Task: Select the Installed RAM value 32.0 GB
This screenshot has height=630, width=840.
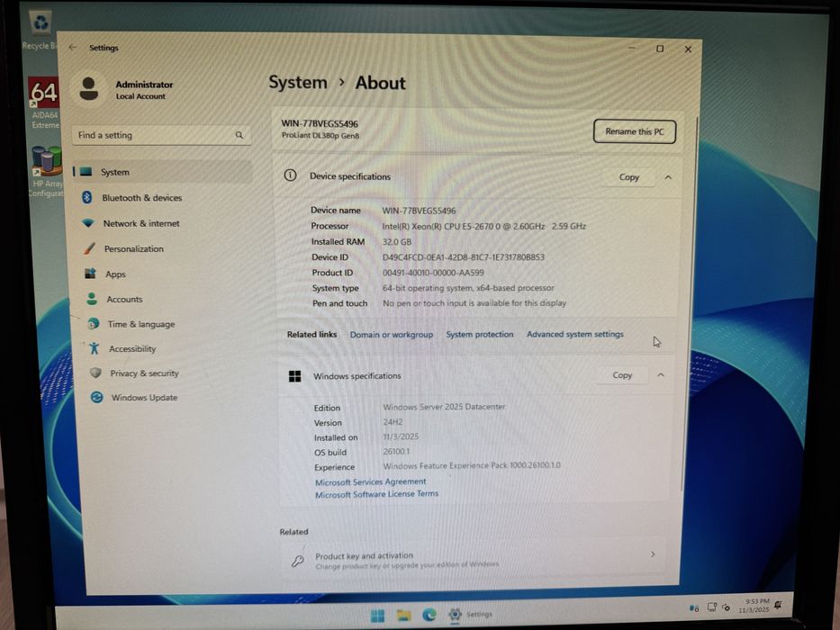Action: pyautogui.click(x=396, y=241)
